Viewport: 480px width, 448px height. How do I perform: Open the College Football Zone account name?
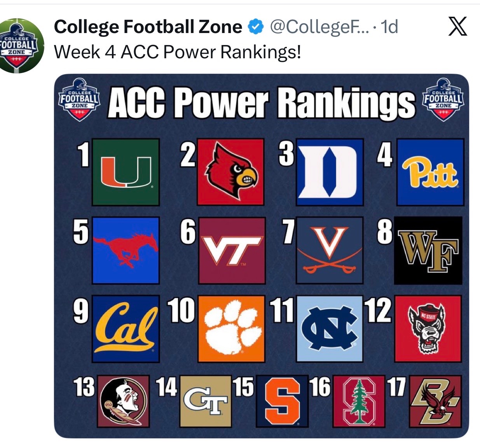148,27
